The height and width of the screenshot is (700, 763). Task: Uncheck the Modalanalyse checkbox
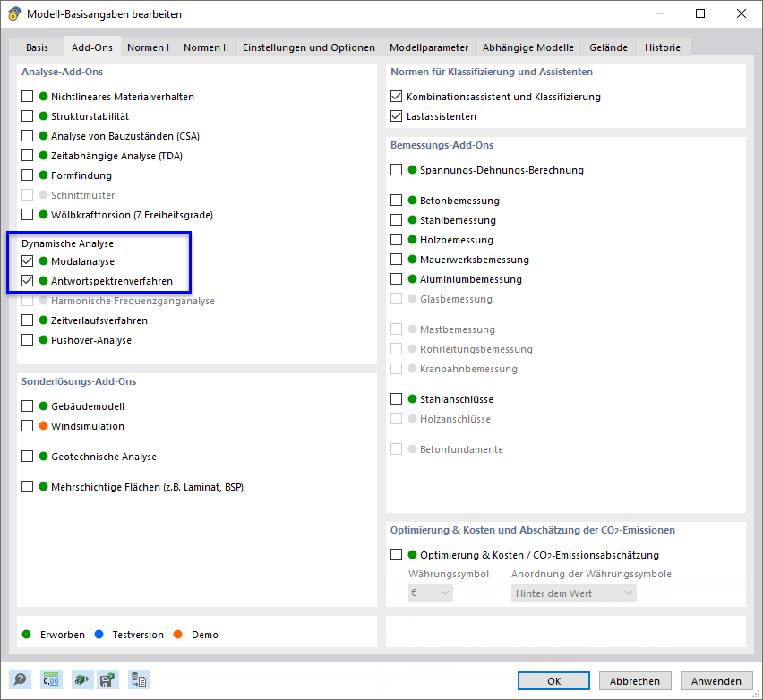click(27, 261)
